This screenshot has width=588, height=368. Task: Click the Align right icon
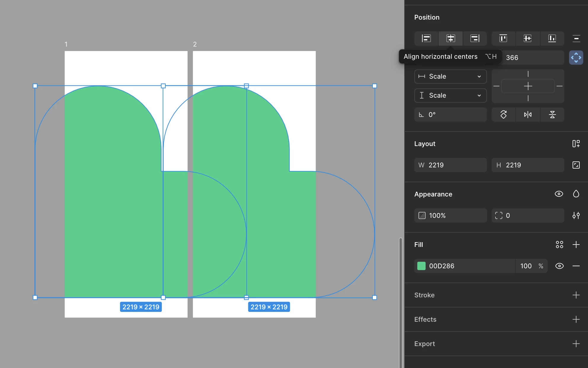(x=475, y=38)
